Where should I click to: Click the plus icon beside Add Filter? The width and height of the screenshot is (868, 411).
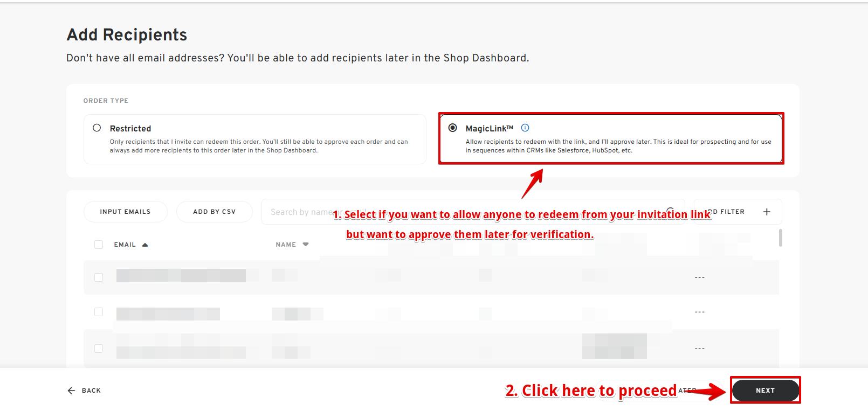point(767,212)
